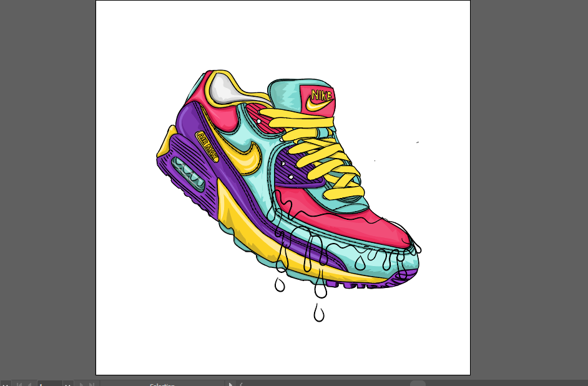Click the artboard number field showing 1
Screen dimensions: 588x386
coord(49,384)
